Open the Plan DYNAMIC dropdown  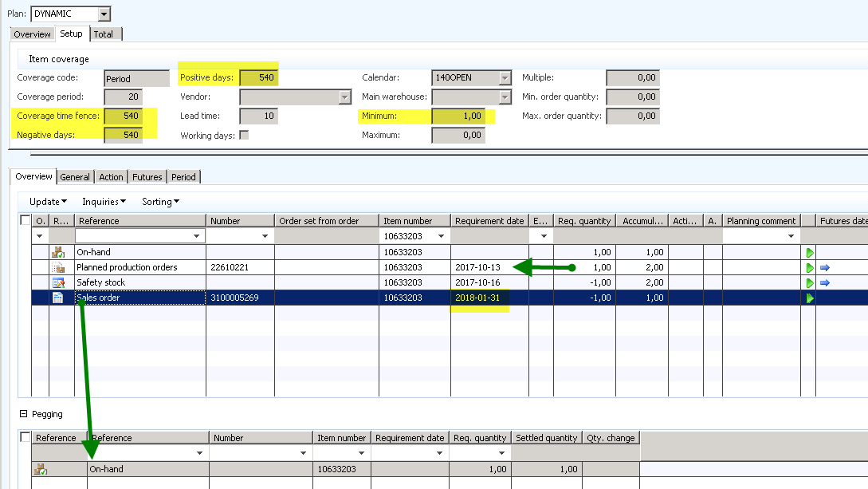[104, 14]
